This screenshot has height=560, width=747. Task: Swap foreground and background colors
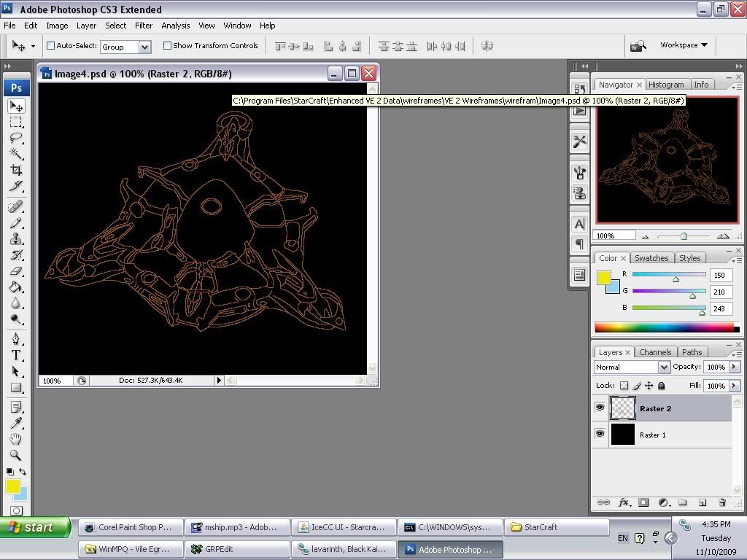point(23,472)
